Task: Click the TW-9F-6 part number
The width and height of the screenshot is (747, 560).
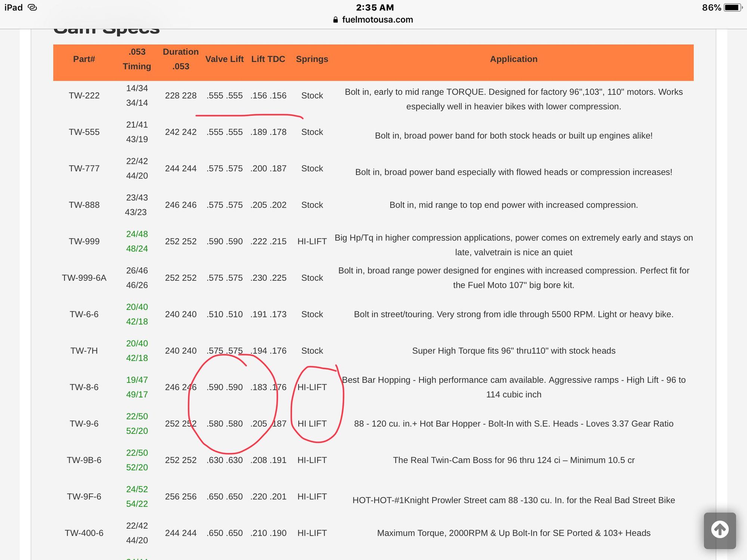Action: point(84,497)
